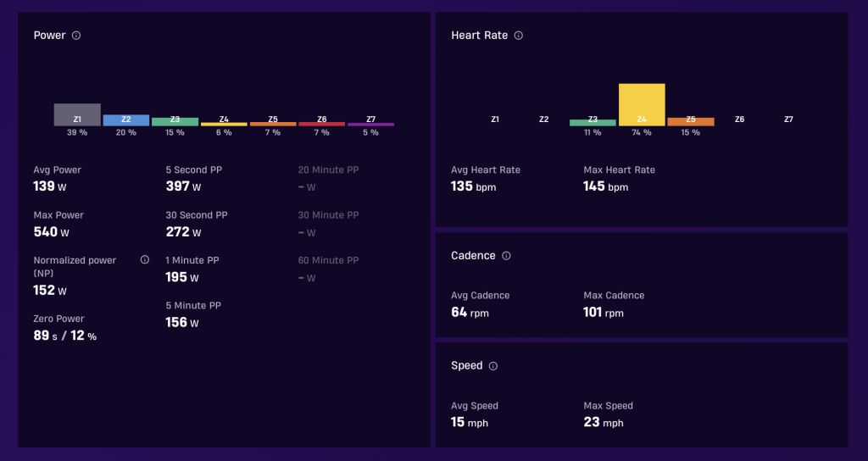Image resolution: width=868 pixels, height=461 pixels.
Task: Click the Heart Rate panel title
Action: pos(480,36)
